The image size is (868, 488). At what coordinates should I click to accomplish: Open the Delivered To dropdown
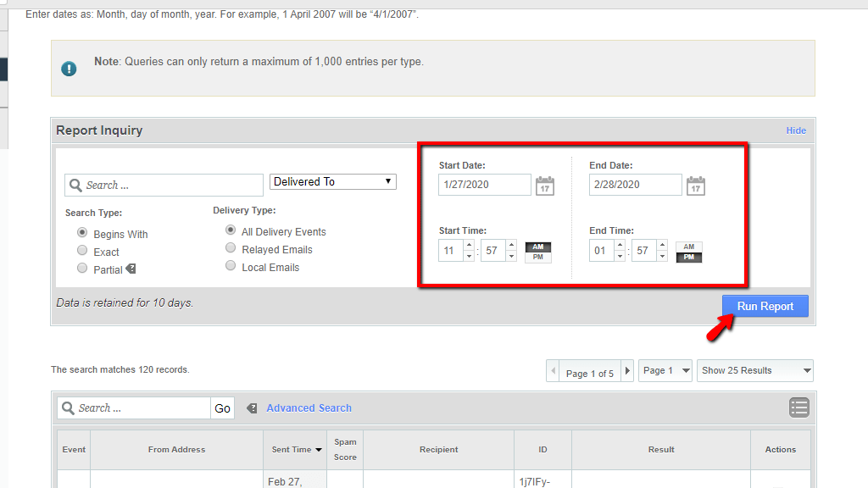[x=332, y=181]
